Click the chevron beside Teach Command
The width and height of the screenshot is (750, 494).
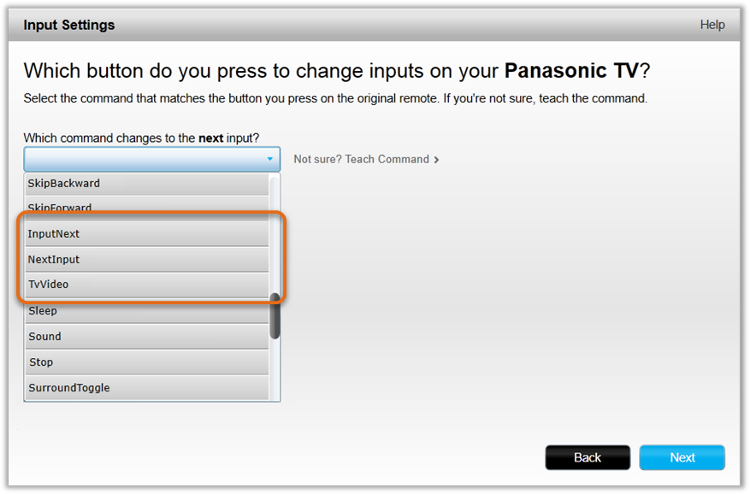(x=436, y=160)
